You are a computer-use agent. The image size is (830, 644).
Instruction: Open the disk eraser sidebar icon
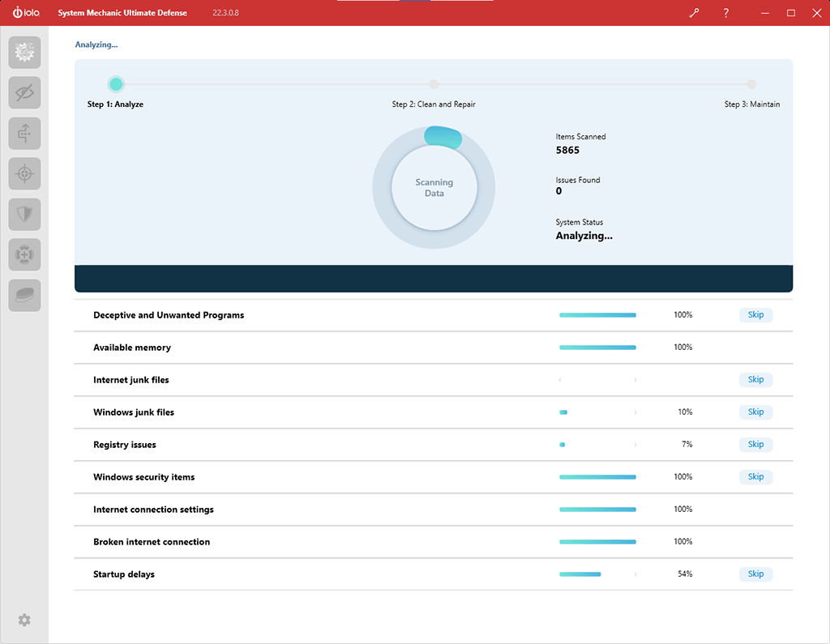[x=24, y=296]
